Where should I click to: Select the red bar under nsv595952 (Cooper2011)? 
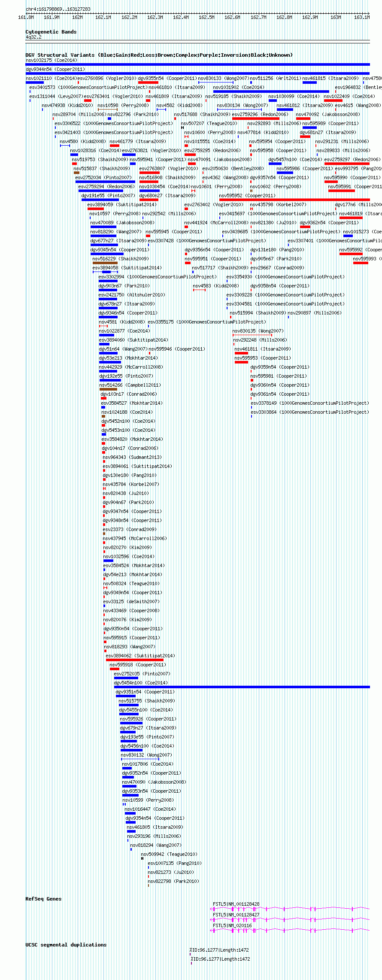pyautogui.click(x=294, y=200)
